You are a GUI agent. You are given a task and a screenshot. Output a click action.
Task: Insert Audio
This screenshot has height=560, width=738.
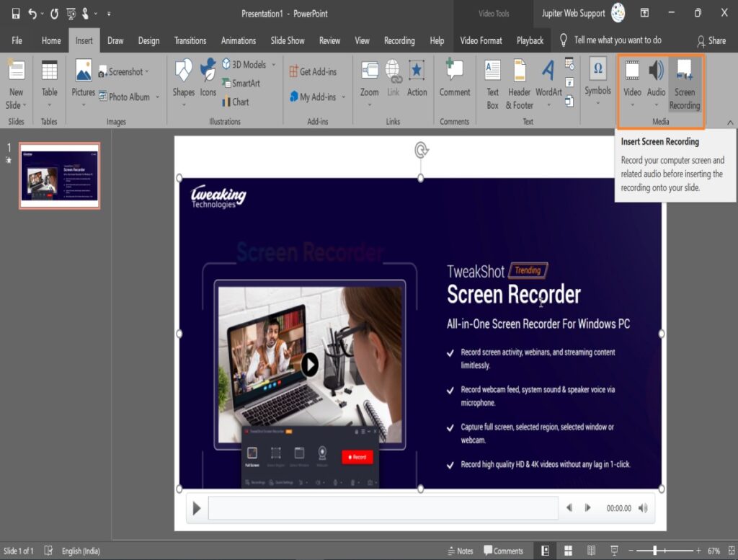click(x=656, y=82)
